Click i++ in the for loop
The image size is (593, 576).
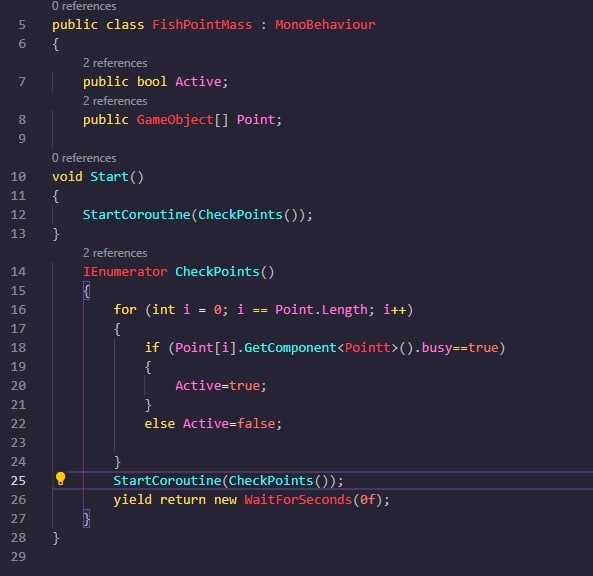[394, 310]
